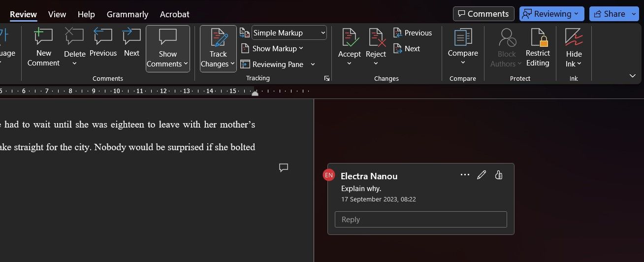Click the Comments button at top right
Image resolution: width=644 pixels, height=262 pixels.
[x=483, y=14]
